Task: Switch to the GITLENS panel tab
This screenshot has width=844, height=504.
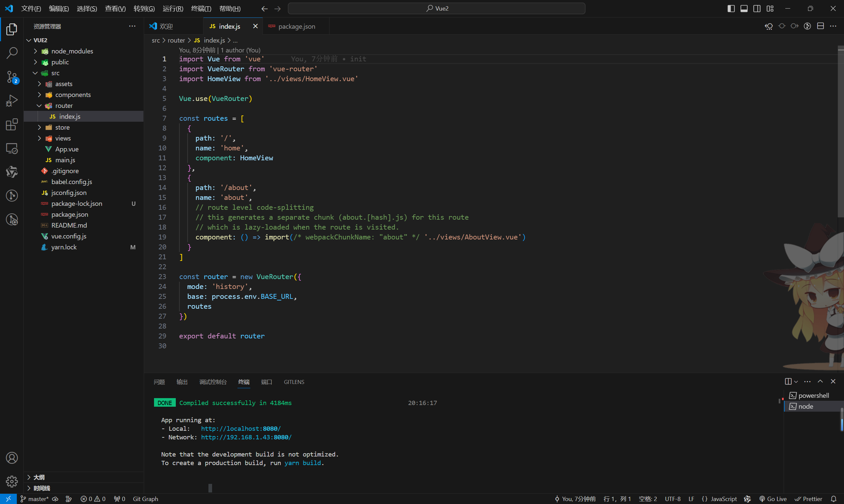Action: coord(294,382)
